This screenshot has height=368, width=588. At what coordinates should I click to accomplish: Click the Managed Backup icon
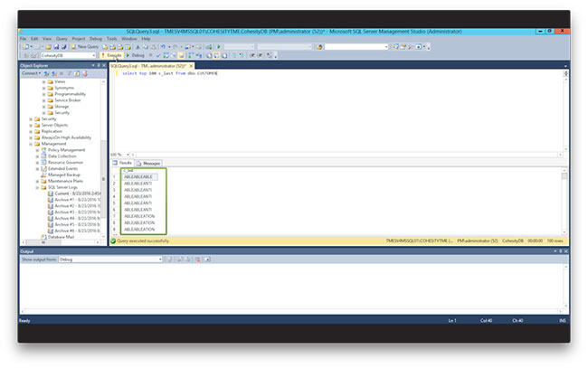[x=43, y=175]
